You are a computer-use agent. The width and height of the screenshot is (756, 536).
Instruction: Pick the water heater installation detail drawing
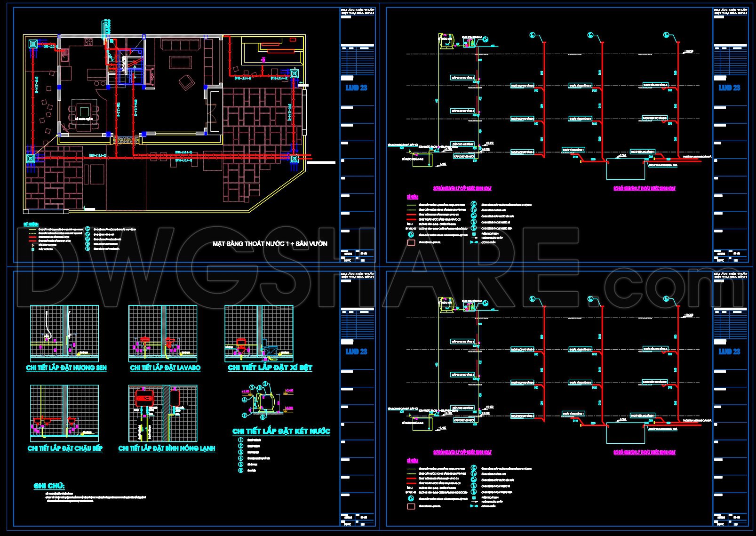pyautogui.click(x=163, y=413)
